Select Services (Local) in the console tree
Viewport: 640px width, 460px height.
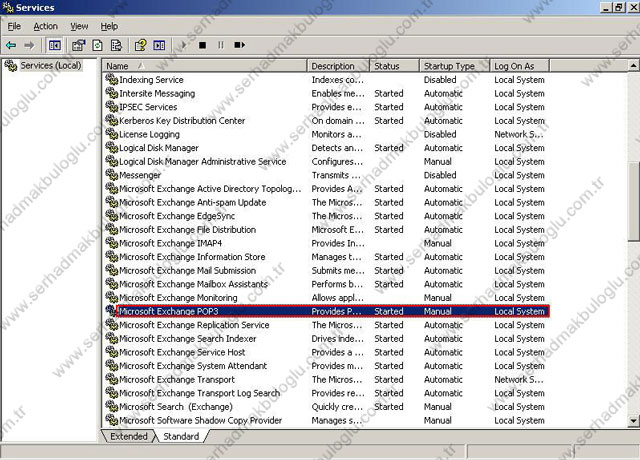[x=51, y=65]
